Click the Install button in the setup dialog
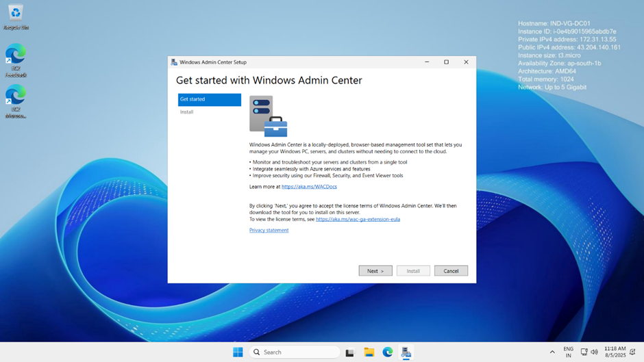The image size is (644, 362). click(x=413, y=271)
